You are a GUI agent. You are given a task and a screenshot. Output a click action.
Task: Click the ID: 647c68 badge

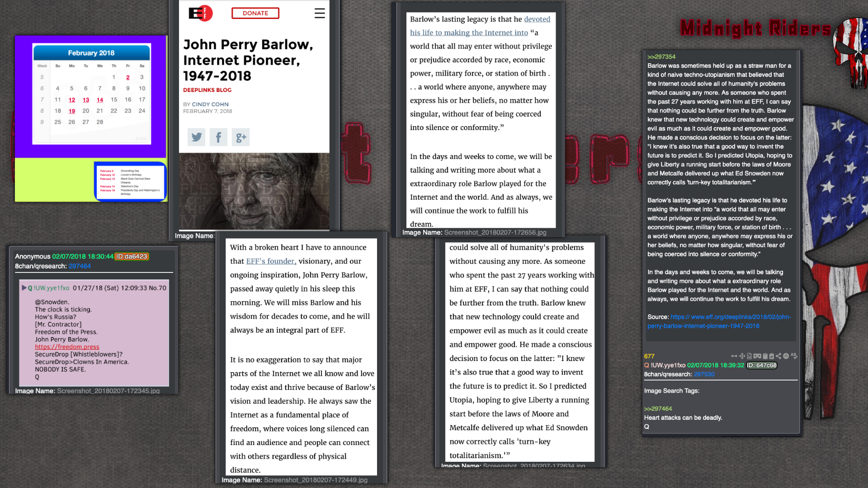click(762, 365)
